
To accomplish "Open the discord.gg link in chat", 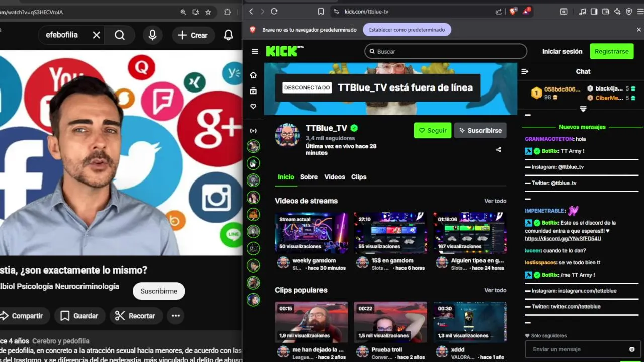I will pyautogui.click(x=563, y=239).
